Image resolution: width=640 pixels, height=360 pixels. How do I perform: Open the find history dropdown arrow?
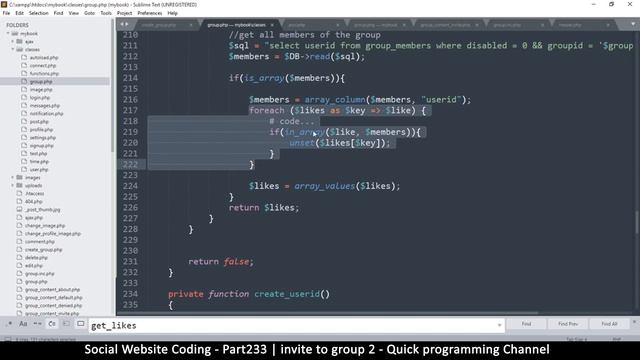[499, 325]
